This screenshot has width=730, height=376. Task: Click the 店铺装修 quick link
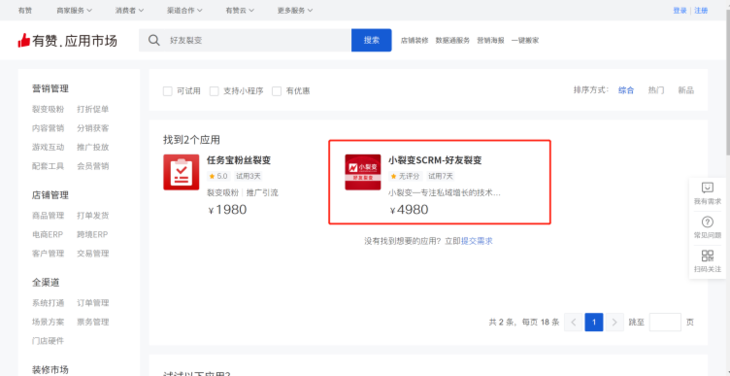click(414, 40)
